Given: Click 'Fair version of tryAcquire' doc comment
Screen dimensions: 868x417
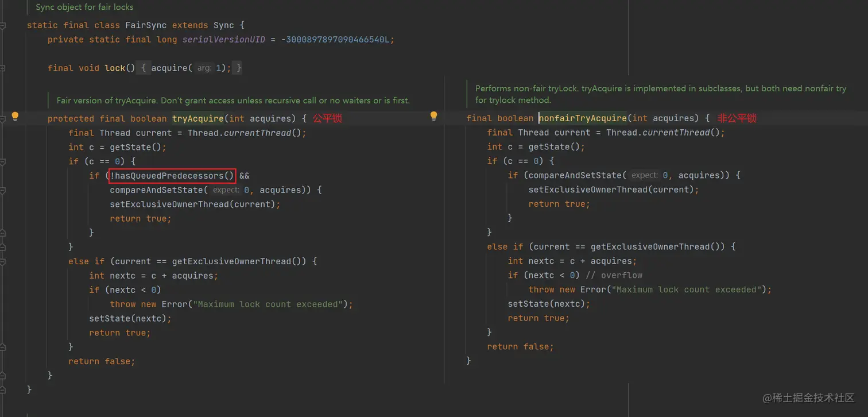Looking at the screenshot, I should point(233,101).
